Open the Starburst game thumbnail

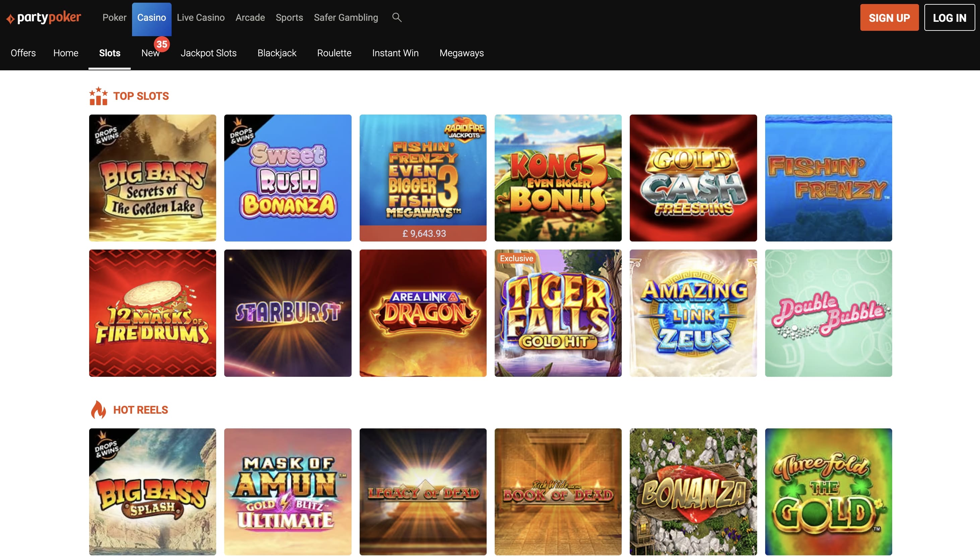(x=288, y=313)
